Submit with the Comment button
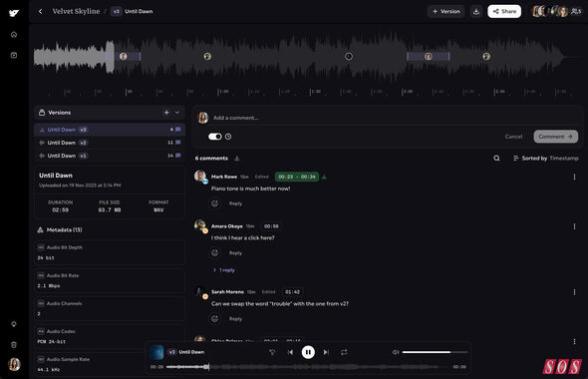Viewport: 588px width, 379px height. 556,137
